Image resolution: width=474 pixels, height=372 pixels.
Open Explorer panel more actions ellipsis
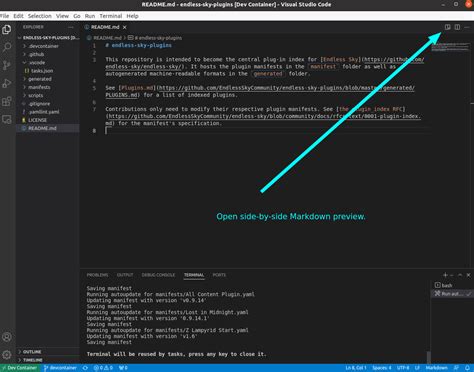coord(71,27)
